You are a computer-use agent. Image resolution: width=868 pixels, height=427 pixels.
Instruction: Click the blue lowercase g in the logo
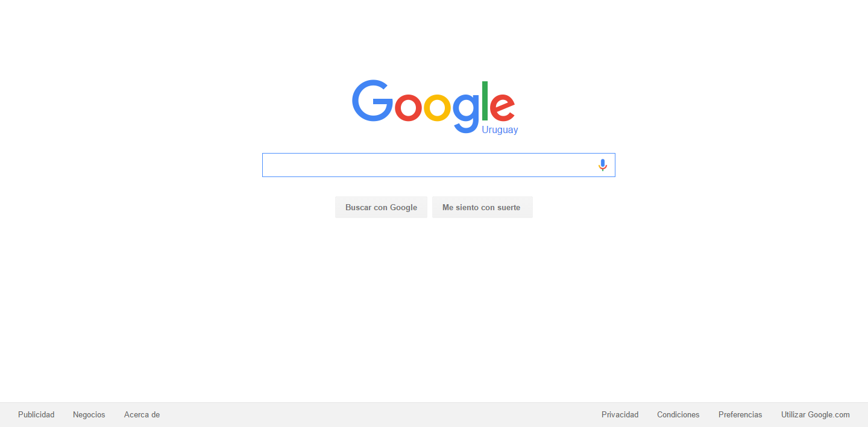(x=466, y=113)
